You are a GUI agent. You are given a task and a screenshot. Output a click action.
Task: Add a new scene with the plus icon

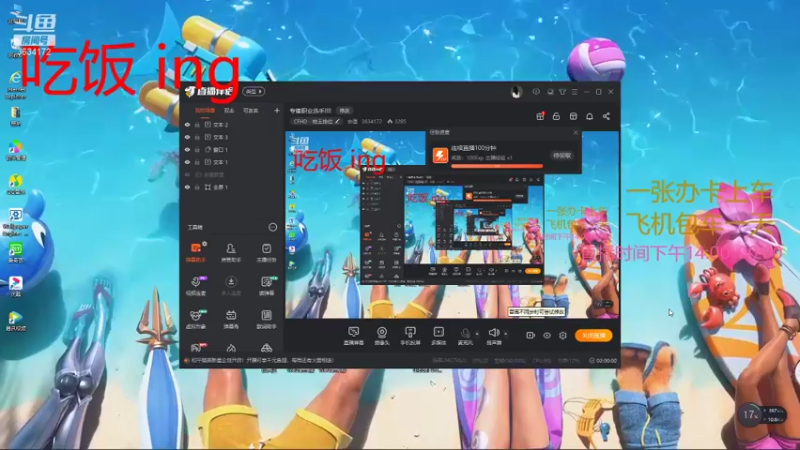[277, 110]
